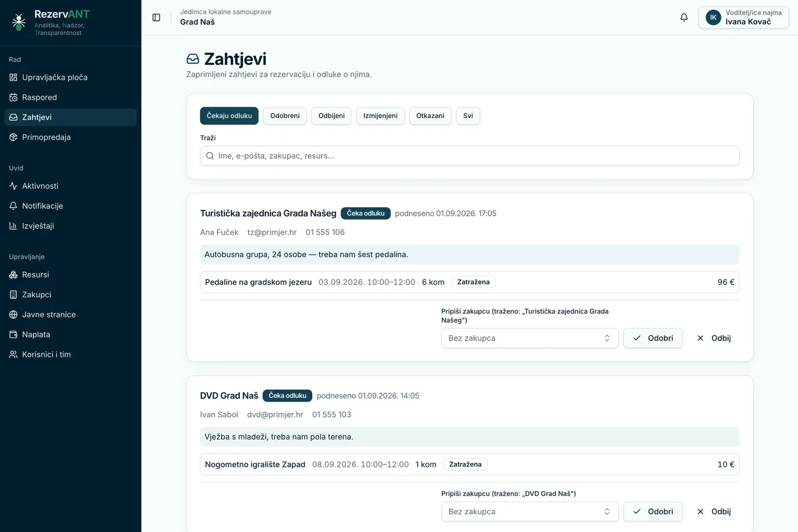Click the Turistička zajednica Grada Našeg title
The width and height of the screenshot is (798, 532).
click(268, 214)
